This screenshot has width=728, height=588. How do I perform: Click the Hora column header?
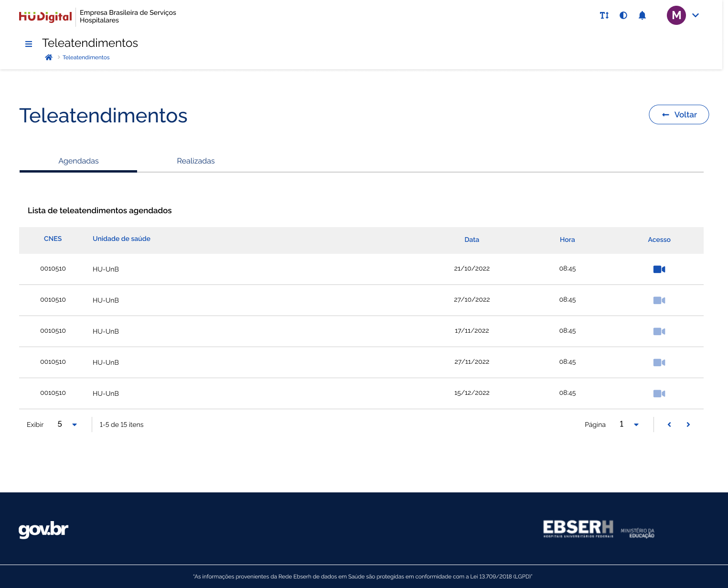point(567,240)
